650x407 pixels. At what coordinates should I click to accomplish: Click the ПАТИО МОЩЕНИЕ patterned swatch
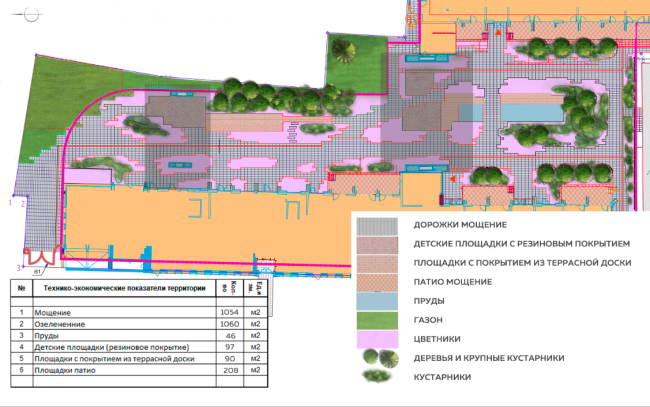pyautogui.click(x=380, y=282)
